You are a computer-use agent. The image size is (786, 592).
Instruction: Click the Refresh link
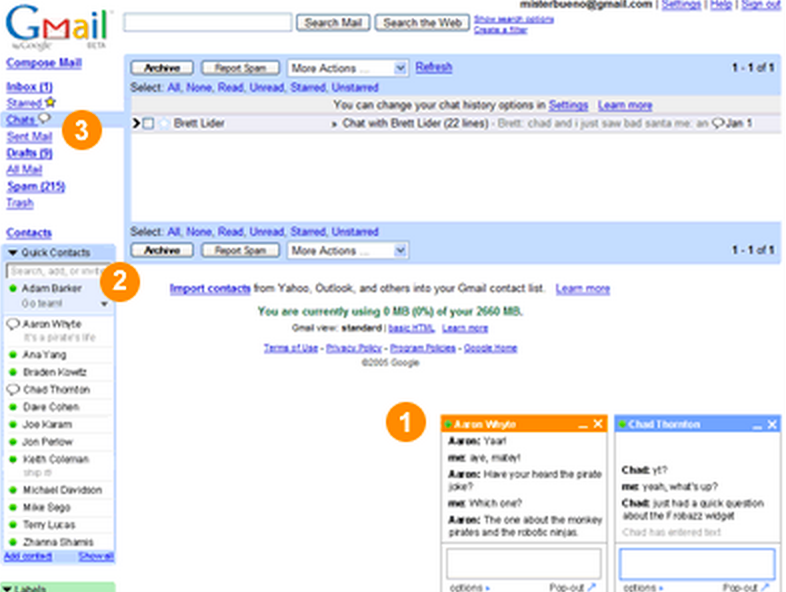tap(434, 67)
